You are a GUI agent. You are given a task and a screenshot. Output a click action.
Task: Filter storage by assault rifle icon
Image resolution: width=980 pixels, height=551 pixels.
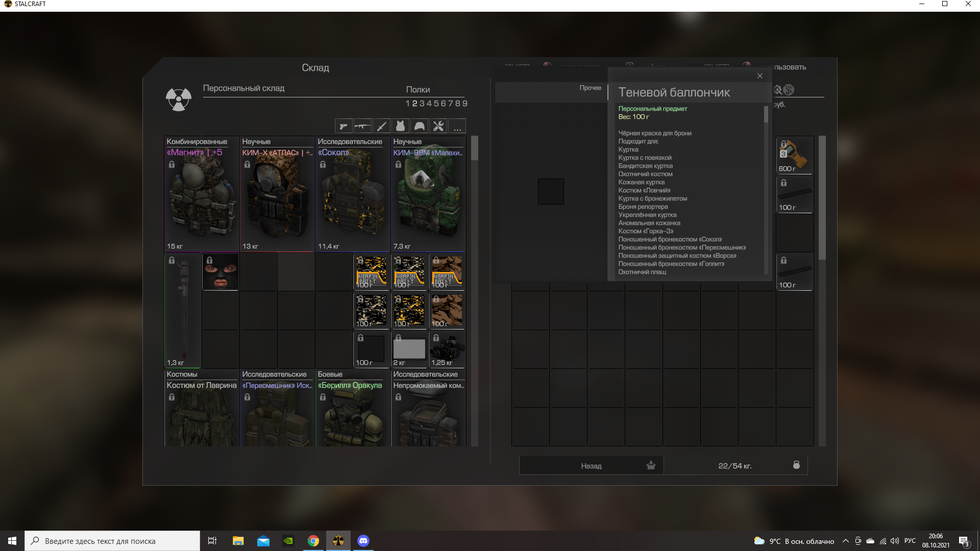362,126
